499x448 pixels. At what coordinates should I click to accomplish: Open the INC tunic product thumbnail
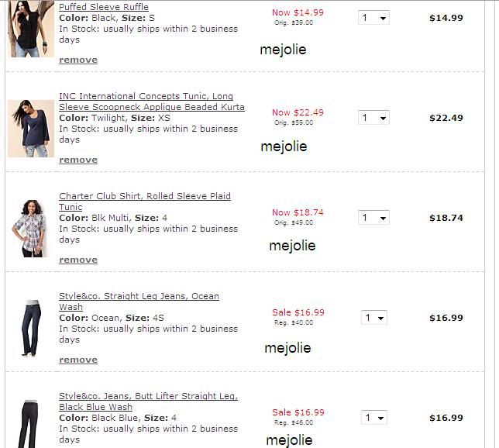point(31,128)
